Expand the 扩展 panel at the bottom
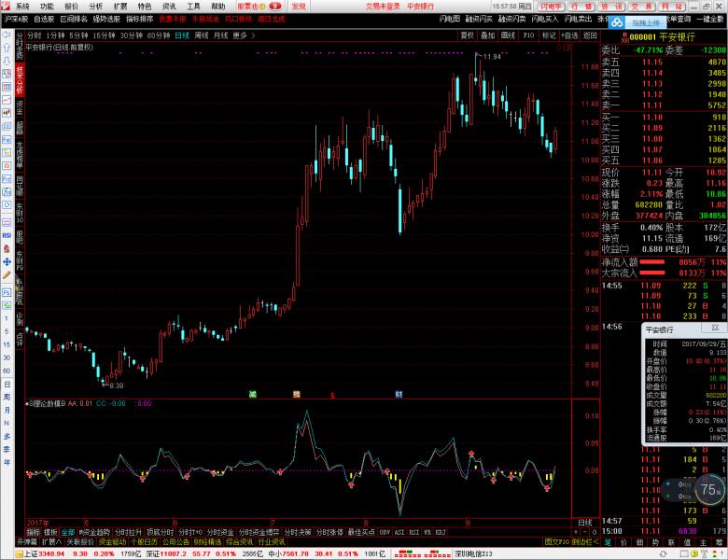This screenshot has height=560, width=728. tap(51, 542)
